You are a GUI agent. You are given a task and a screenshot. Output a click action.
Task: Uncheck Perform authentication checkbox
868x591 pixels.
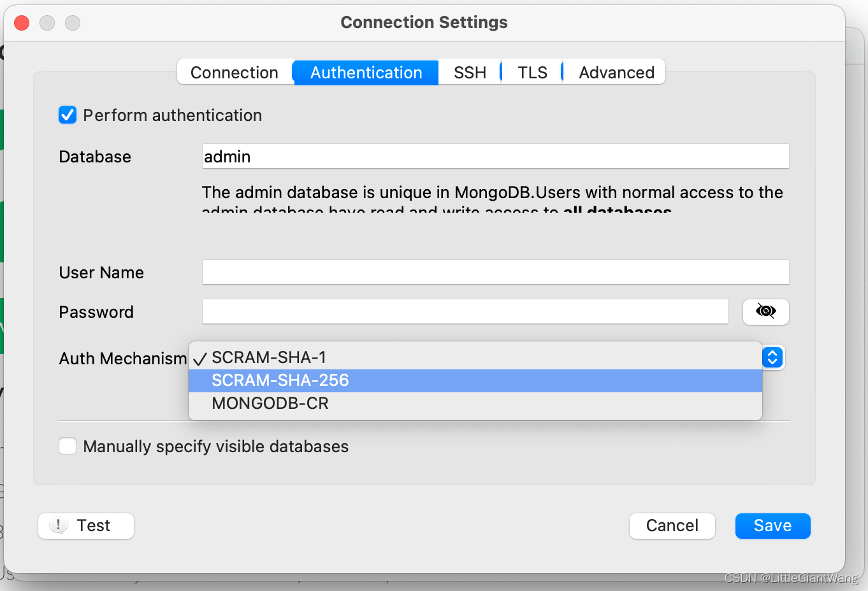[x=68, y=115]
